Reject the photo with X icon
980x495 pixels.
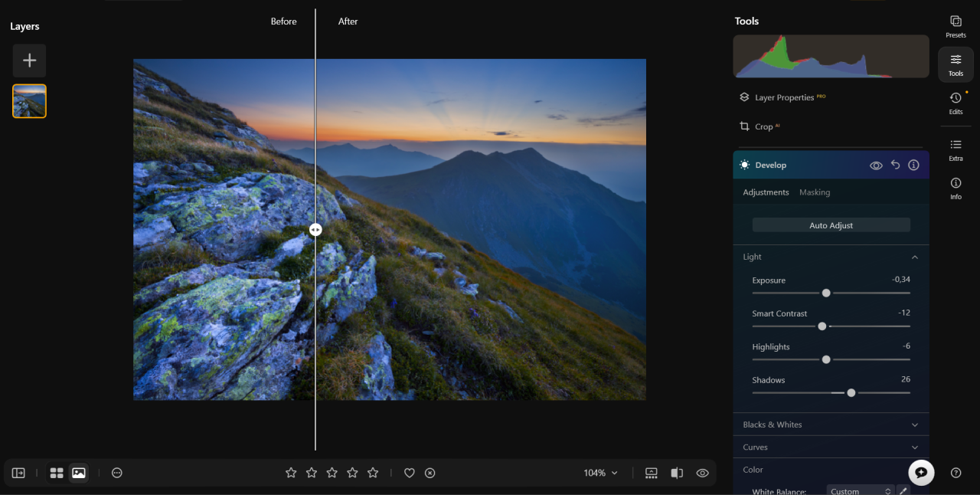(430, 473)
